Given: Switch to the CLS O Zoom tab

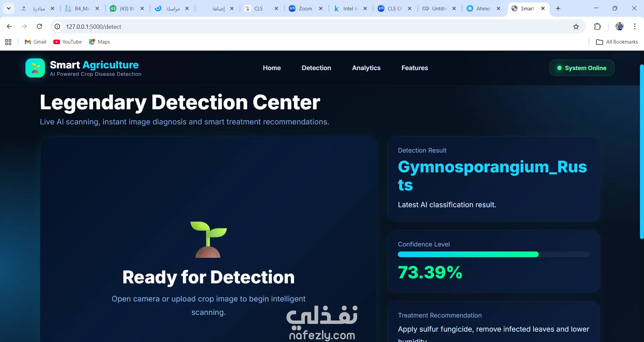Looking at the screenshot, I should pyautogui.click(x=394, y=8).
